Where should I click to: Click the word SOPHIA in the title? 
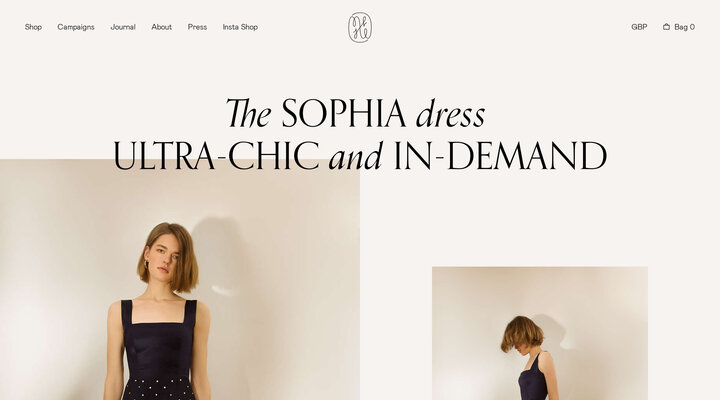[343, 113]
